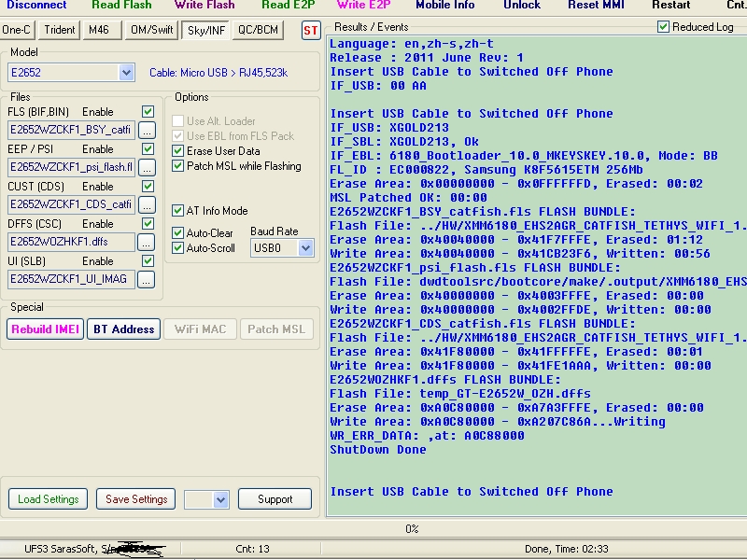Browse for FLS (BIF,BIN) file

(147, 131)
